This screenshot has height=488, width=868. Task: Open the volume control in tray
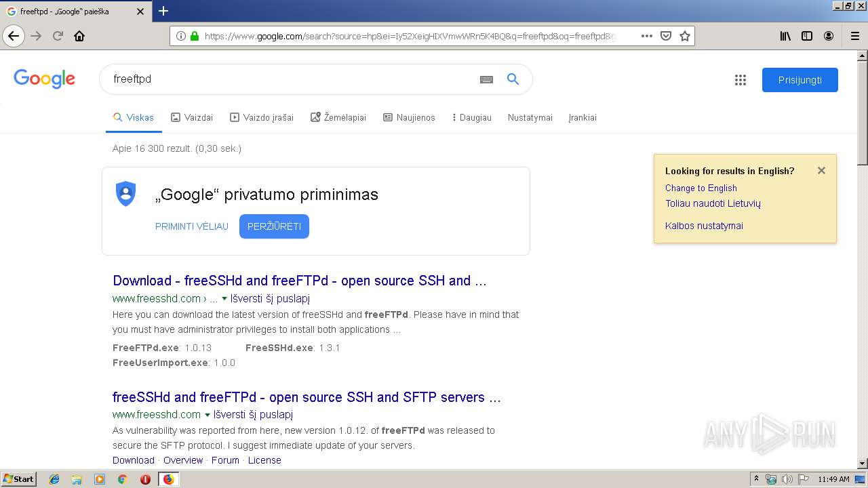click(786, 479)
